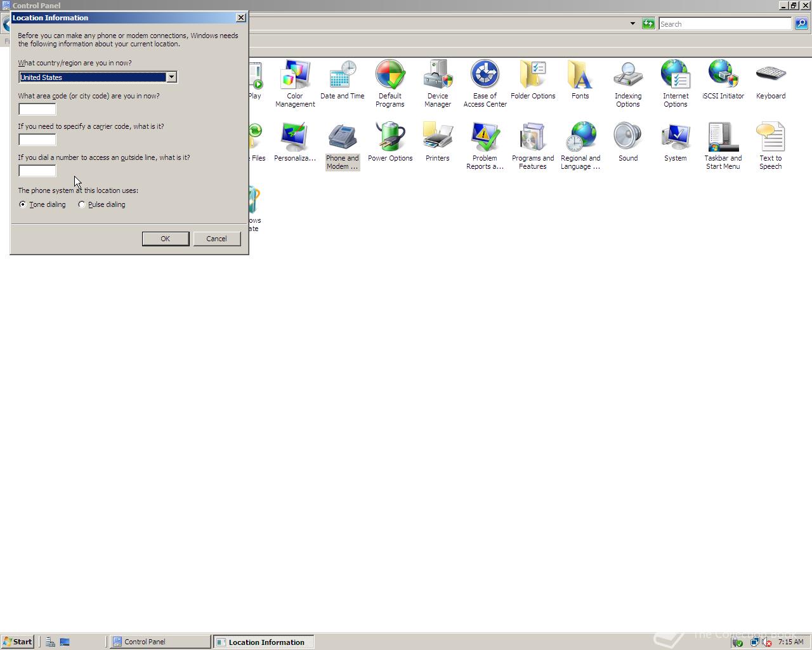
Task: Select the Phone and Modem icon
Action: point(343,146)
